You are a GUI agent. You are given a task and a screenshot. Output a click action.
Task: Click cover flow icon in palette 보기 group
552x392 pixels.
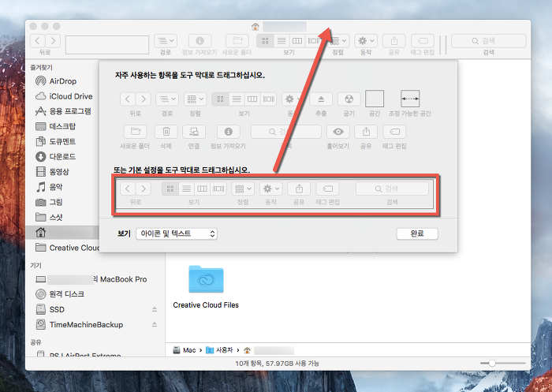coord(268,99)
